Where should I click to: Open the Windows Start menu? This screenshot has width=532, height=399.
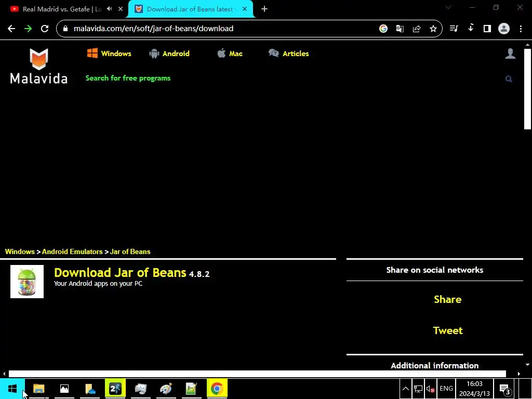click(x=12, y=389)
